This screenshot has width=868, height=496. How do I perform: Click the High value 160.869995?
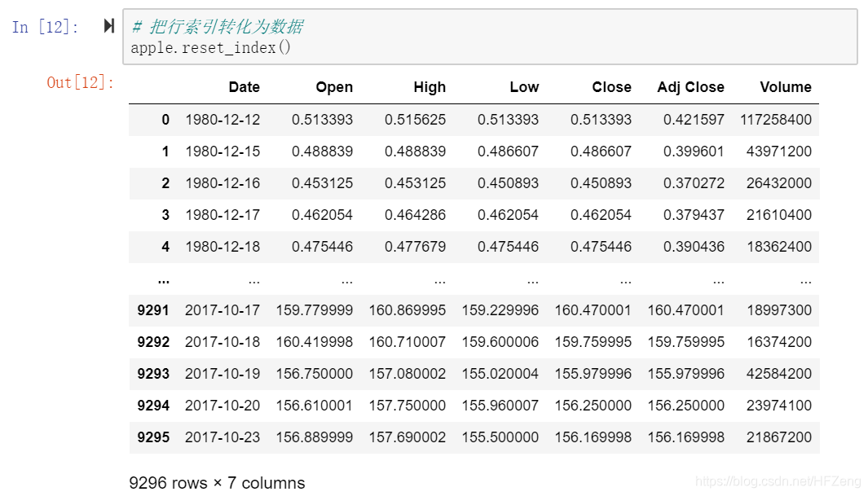click(x=408, y=309)
